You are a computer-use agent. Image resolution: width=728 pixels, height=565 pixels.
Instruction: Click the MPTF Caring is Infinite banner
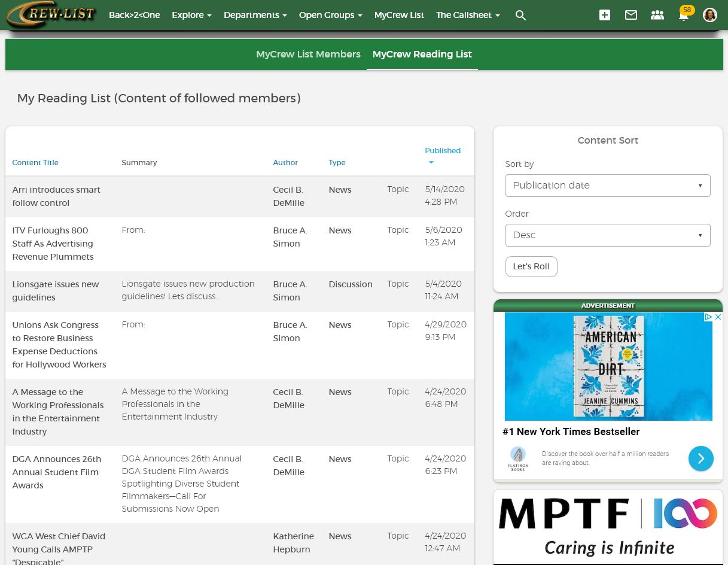click(x=608, y=527)
